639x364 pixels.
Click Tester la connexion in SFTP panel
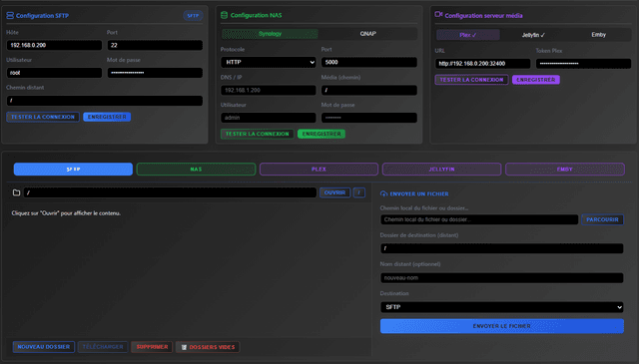[43, 117]
